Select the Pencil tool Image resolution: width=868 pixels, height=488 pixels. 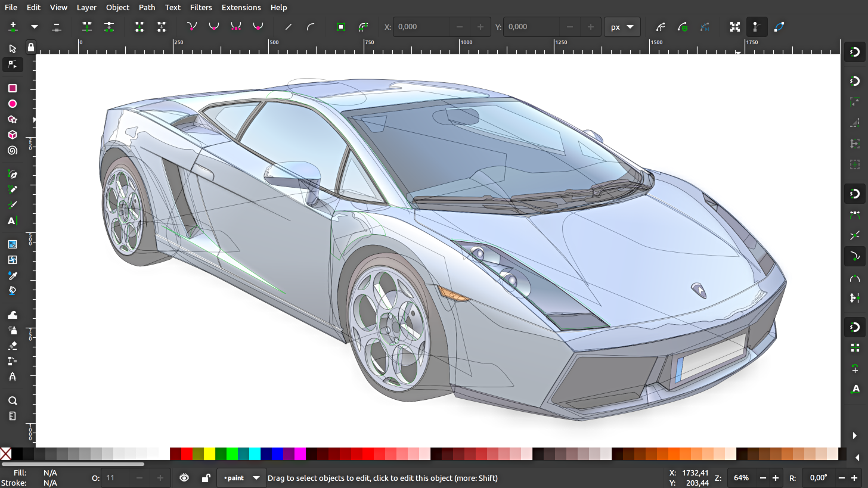[13, 189]
